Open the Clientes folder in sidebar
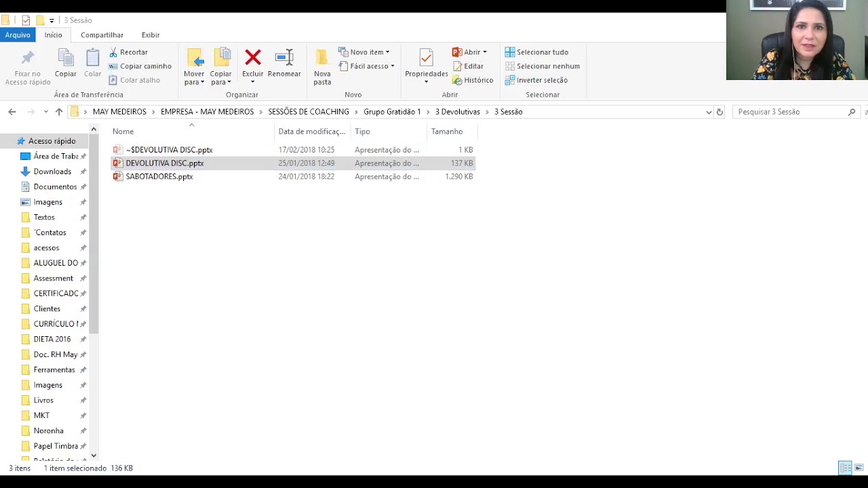This screenshot has width=868, height=488. [x=41, y=309]
